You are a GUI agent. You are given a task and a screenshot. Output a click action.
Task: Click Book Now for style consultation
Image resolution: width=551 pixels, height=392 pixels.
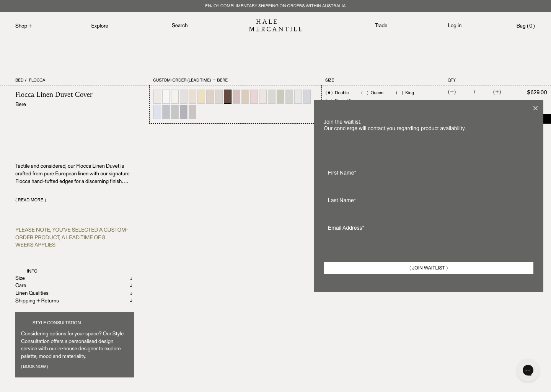[34, 366]
